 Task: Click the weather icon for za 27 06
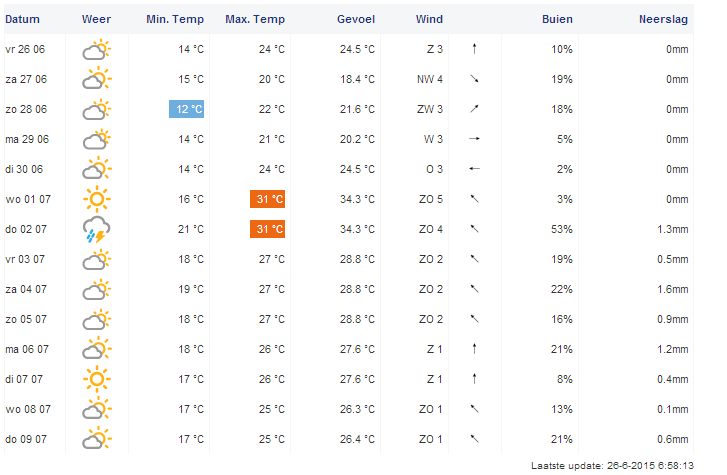(x=96, y=79)
